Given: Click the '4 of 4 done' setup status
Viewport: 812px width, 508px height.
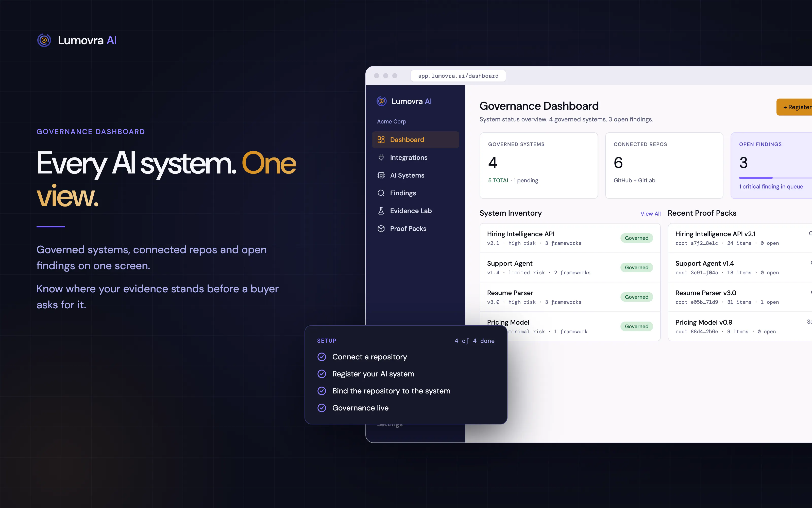Looking at the screenshot, I should [x=475, y=341].
